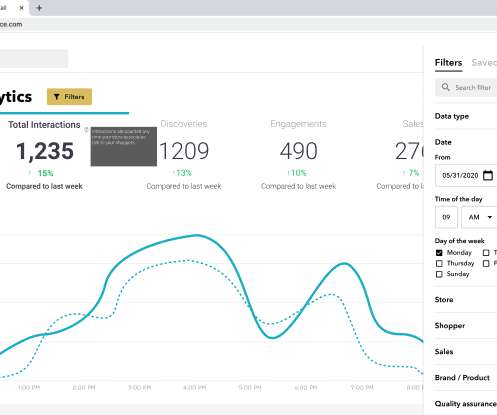Open the AM/PM dropdown
This screenshot has width=497, height=415.
click(x=479, y=217)
